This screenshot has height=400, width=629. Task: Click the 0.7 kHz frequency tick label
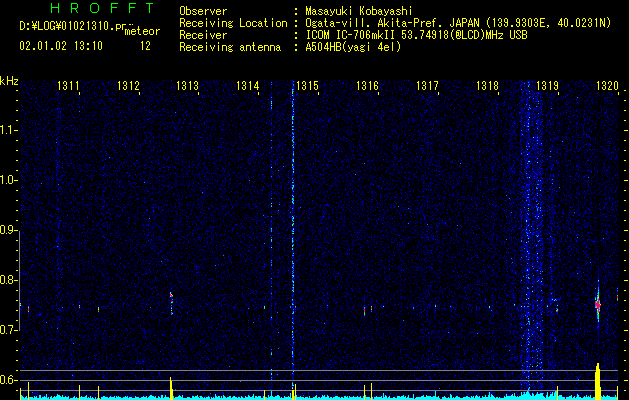(8, 330)
